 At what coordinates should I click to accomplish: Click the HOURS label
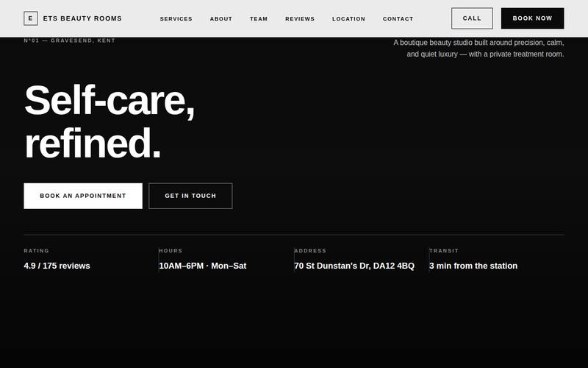click(x=171, y=250)
